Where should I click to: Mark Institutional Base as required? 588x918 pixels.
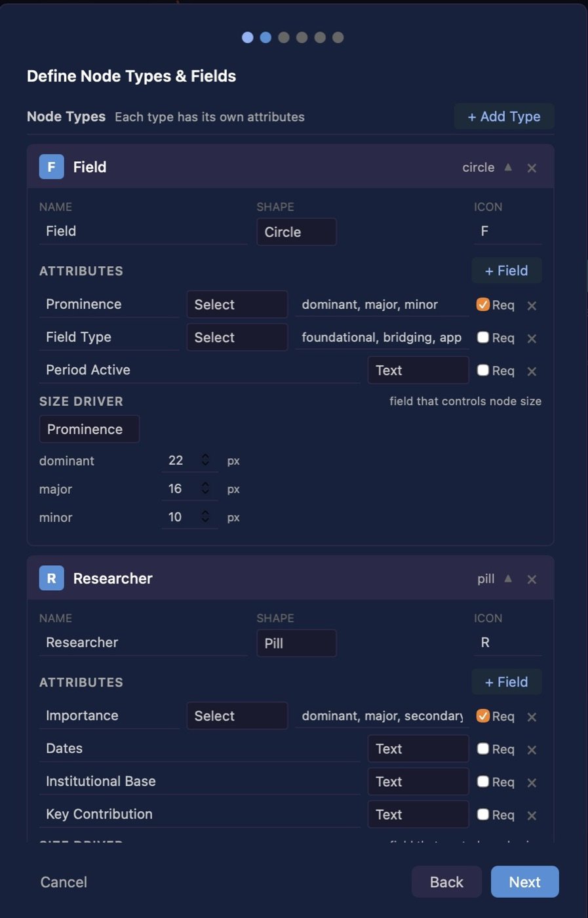pos(483,781)
